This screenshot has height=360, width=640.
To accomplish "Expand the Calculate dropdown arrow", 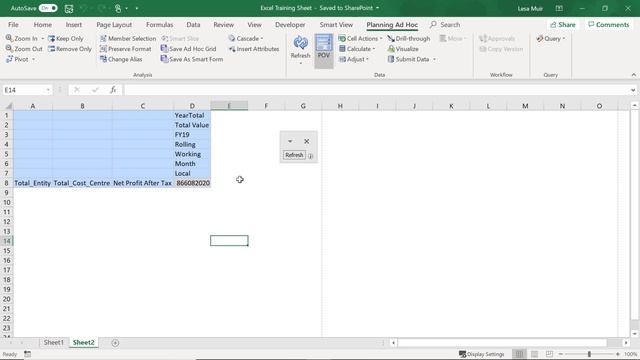I will pyautogui.click(x=373, y=49).
